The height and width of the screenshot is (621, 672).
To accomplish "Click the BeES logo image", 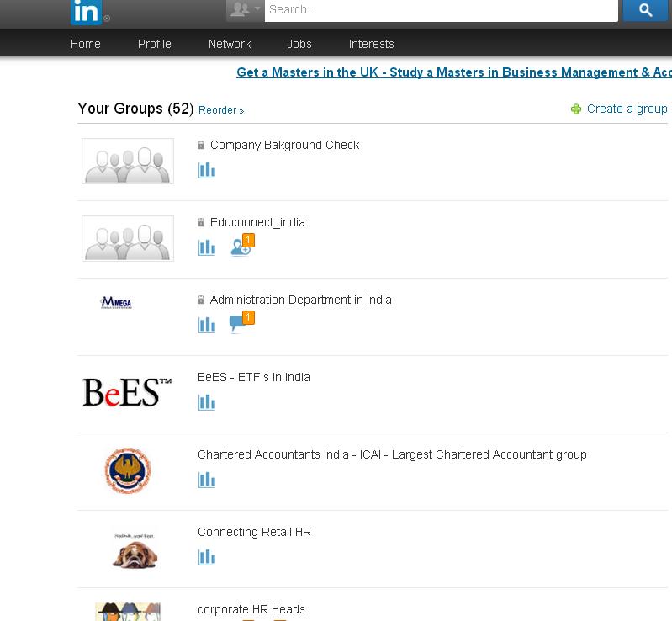I will (x=127, y=392).
